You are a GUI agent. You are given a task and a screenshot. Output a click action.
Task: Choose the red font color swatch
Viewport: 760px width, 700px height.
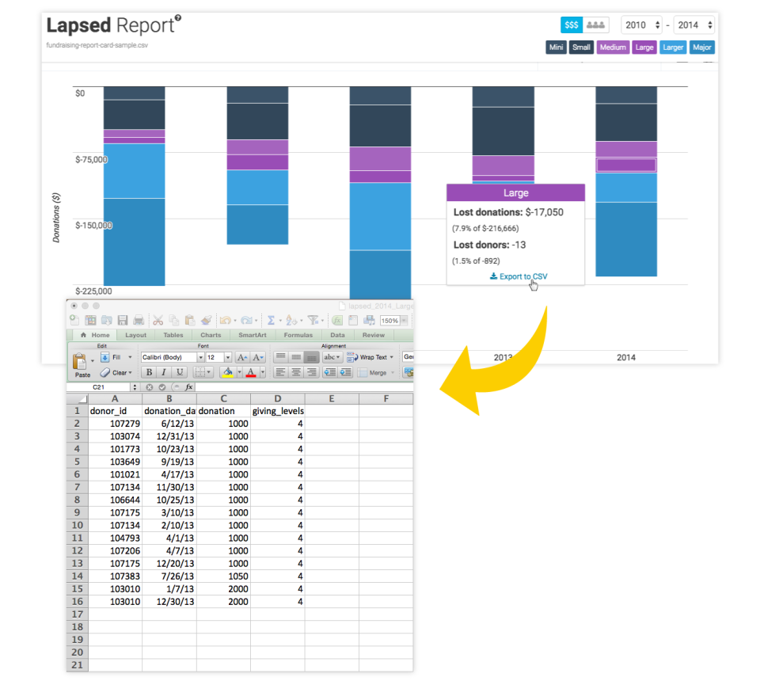[250, 372]
